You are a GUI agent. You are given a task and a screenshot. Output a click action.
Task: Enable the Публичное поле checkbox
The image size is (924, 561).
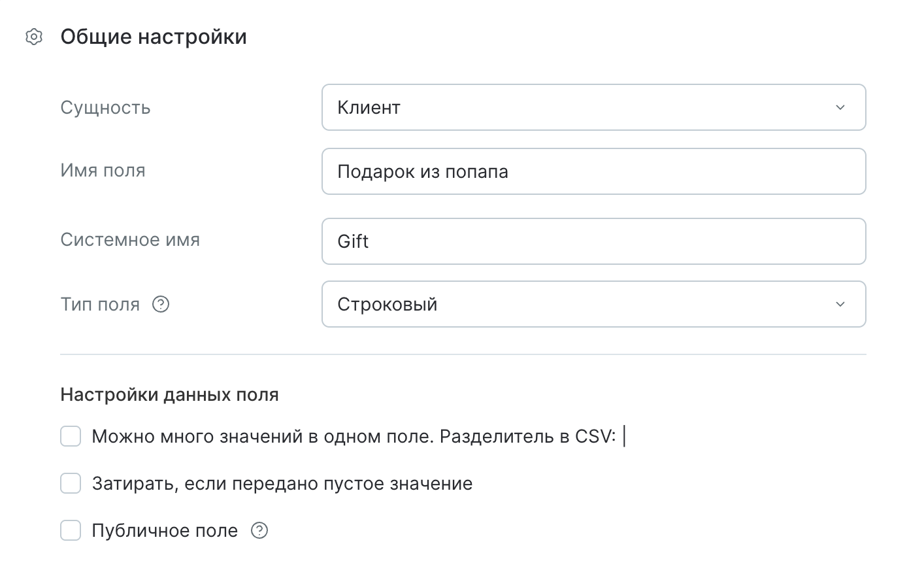point(70,530)
